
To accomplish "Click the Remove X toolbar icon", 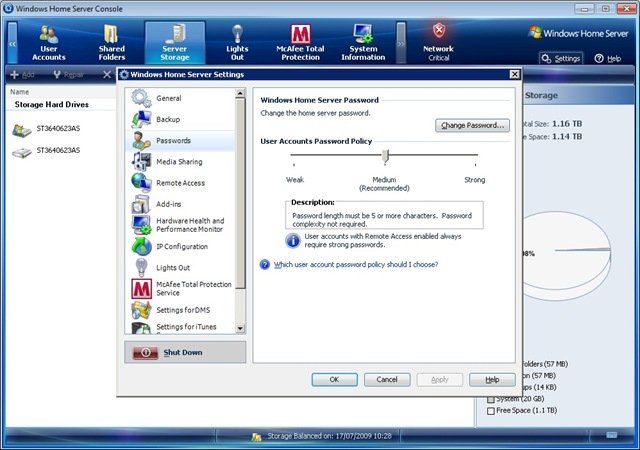I will pos(107,74).
